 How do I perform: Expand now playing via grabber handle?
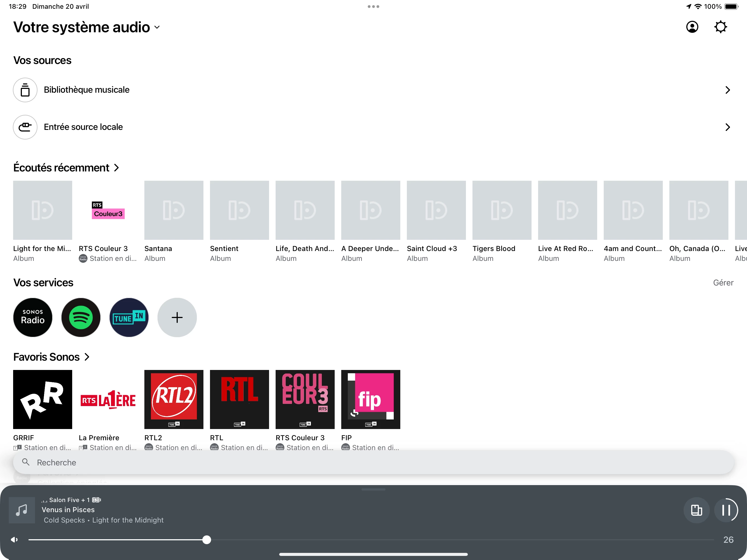point(373,489)
